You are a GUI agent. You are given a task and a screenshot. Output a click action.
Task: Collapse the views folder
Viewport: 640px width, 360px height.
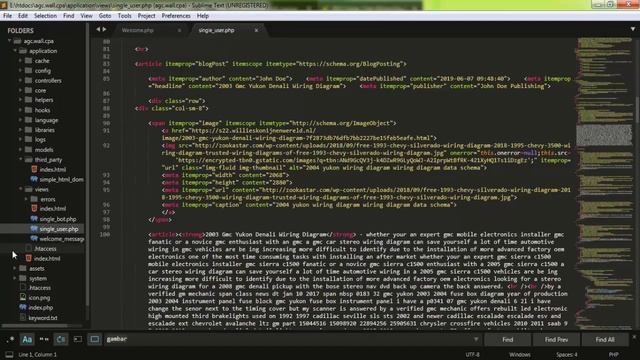coord(20,189)
